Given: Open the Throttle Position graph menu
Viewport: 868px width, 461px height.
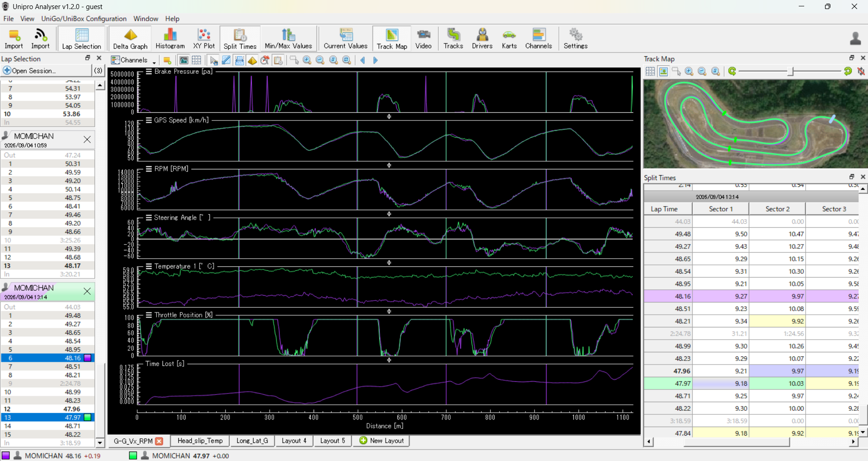Looking at the screenshot, I should click(149, 315).
